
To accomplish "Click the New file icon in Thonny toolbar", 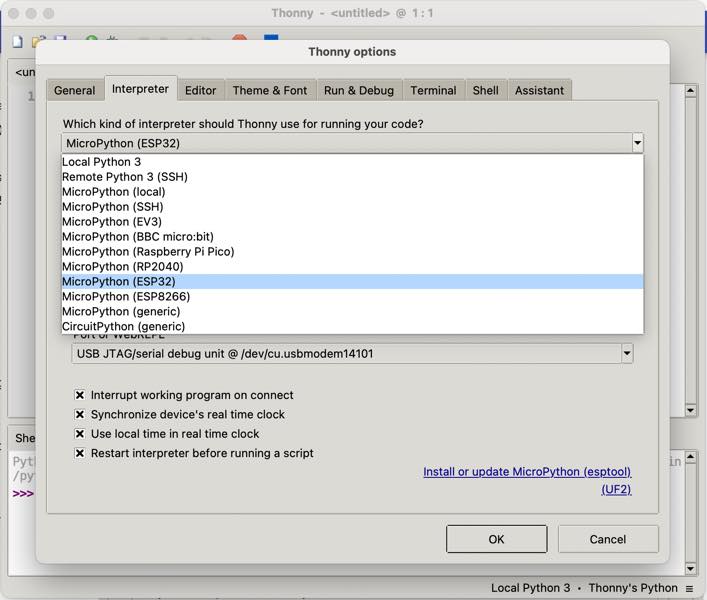I will tap(17, 41).
